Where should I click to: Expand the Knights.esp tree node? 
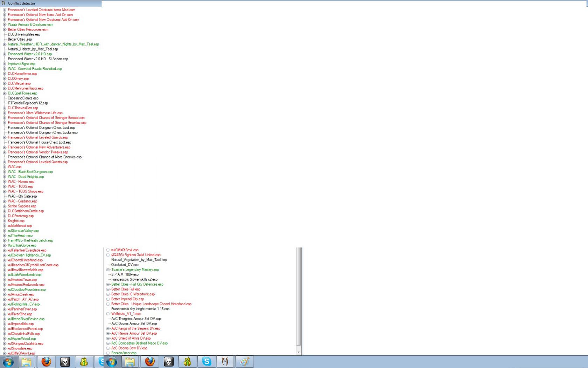(x=5, y=221)
